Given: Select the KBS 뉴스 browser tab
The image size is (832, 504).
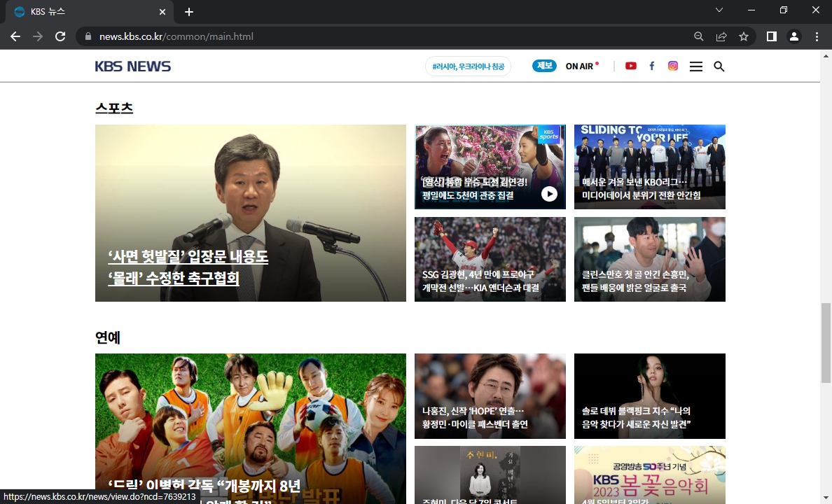Looking at the screenshot, I should click(89, 12).
